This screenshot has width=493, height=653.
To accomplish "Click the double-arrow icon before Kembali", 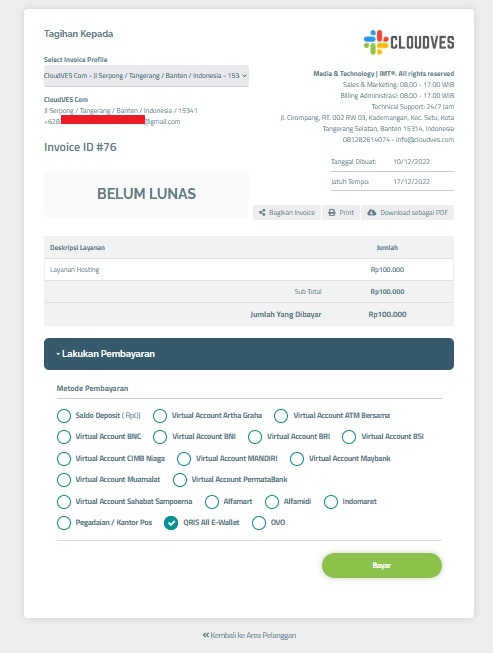I will click(x=206, y=635).
